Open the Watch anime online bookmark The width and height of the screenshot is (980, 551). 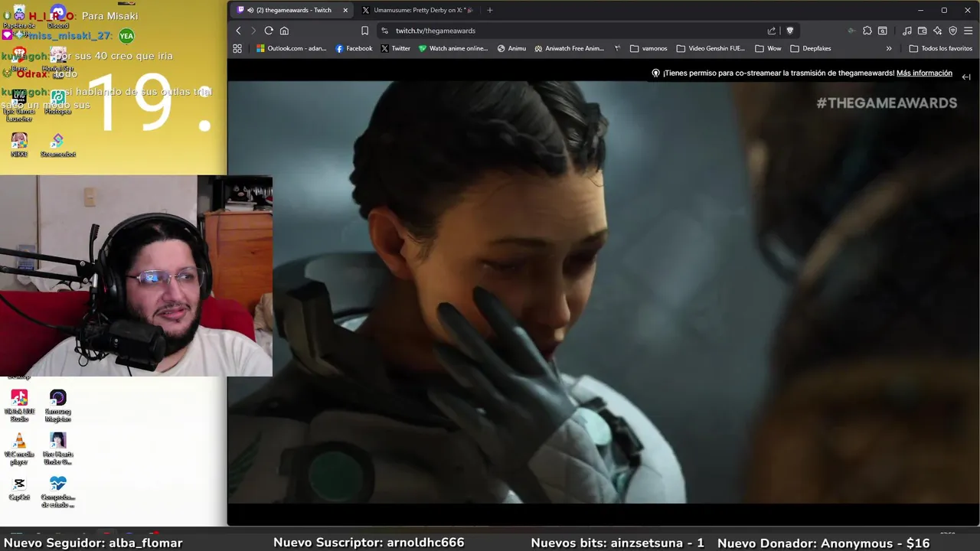click(x=453, y=48)
